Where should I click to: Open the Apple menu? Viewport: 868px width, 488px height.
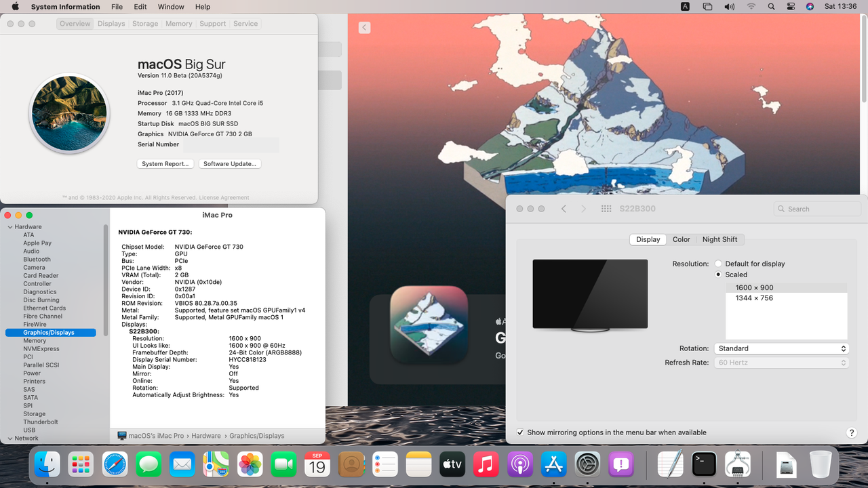(15, 7)
